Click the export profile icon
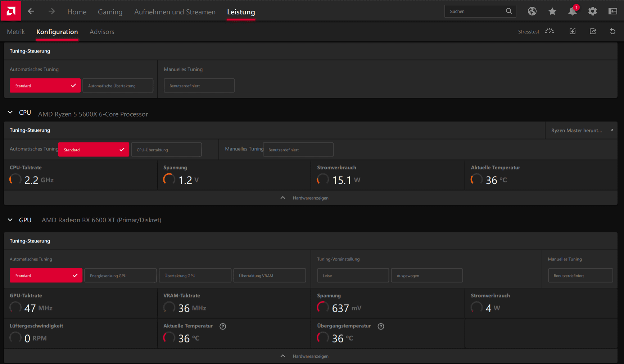The width and height of the screenshot is (624, 364). point(593,31)
